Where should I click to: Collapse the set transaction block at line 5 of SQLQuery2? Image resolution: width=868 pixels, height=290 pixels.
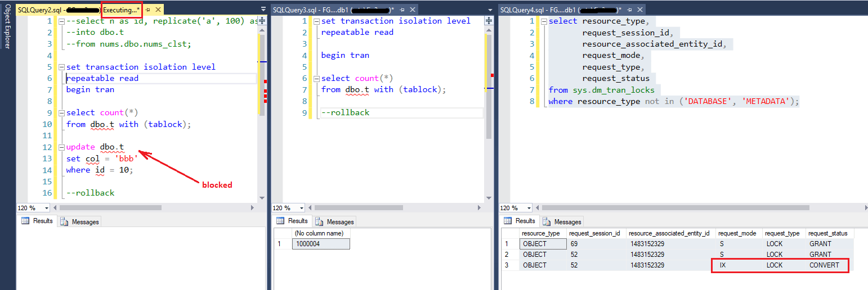(62, 67)
